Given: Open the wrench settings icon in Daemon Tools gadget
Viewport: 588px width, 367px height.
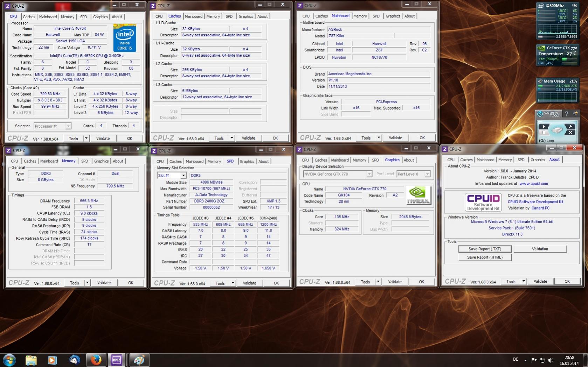Looking at the screenshot, I should point(570,127).
